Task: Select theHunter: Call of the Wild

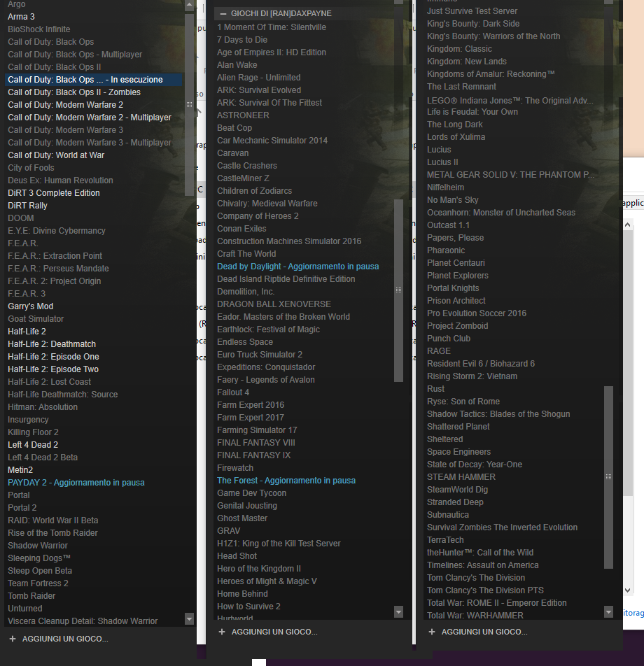Action: point(480,553)
